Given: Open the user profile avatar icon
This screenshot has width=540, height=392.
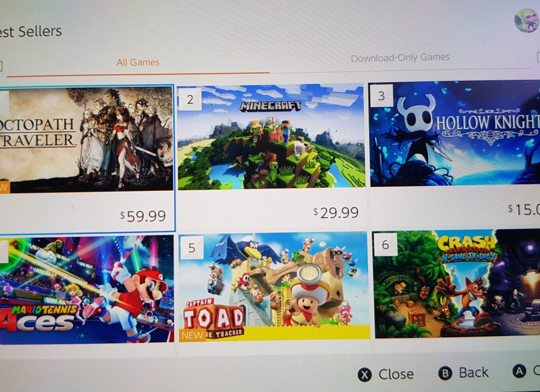Looking at the screenshot, I should click(x=527, y=21).
